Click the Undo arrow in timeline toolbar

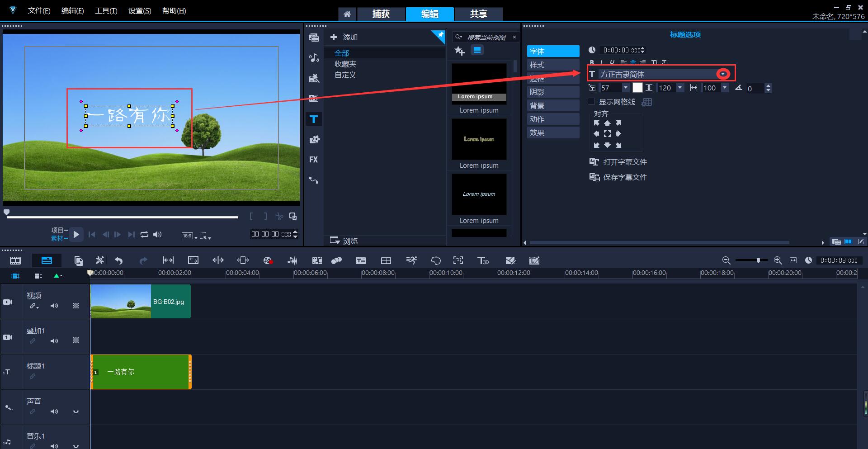(119, 260)
